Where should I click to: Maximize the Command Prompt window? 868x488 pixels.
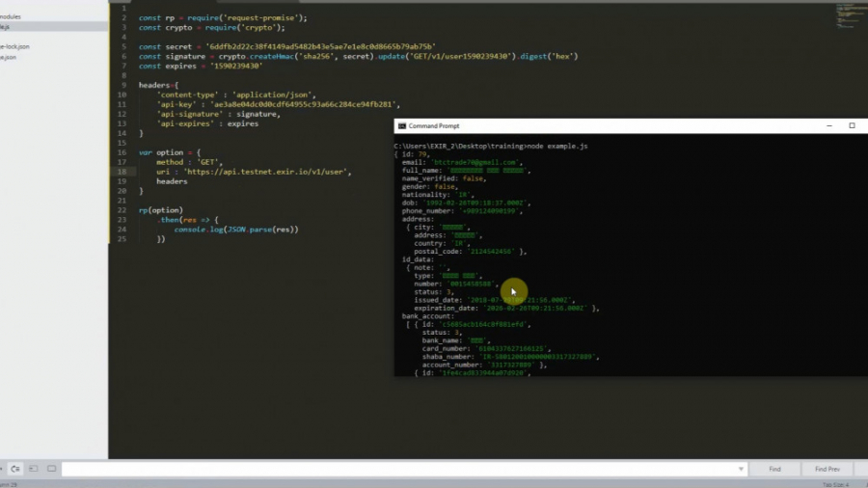tap(852, 126)
